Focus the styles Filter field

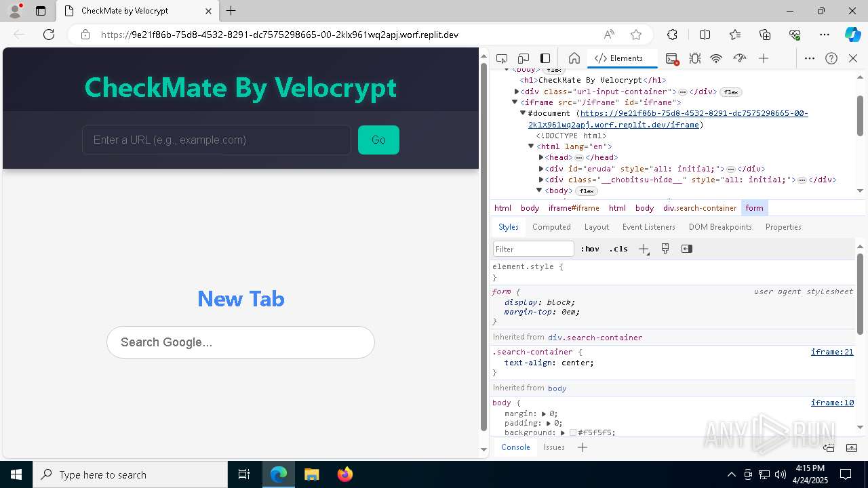click(534, 249)
